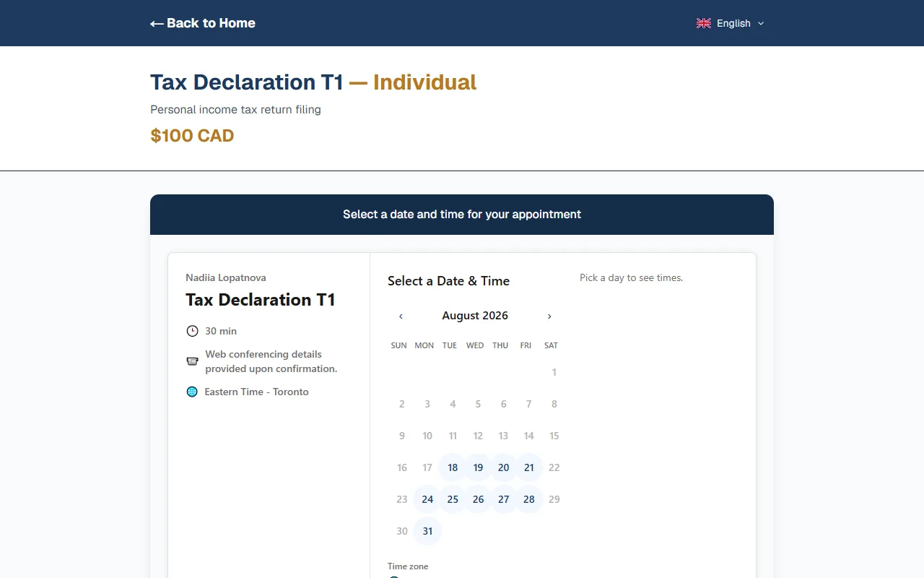Click the web conferencing camera icon

click(192, 361)
